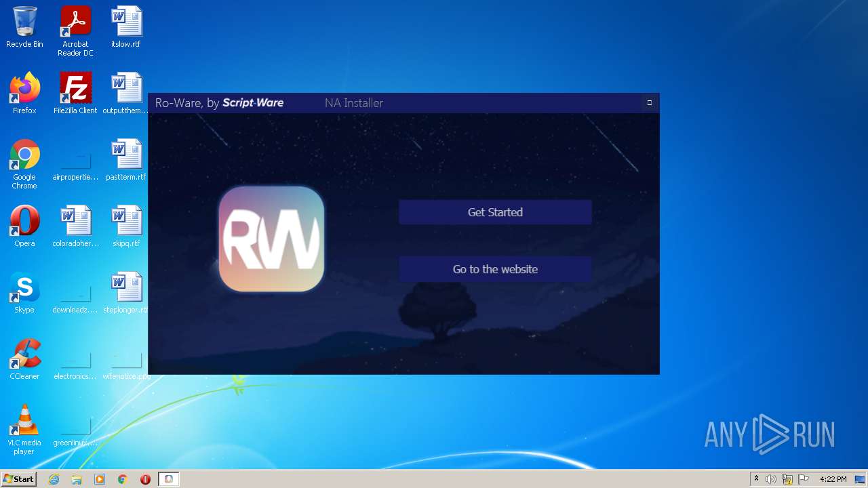Select the electronics desktop file
This screenshot has width=868, height=488.
(75, 365)
